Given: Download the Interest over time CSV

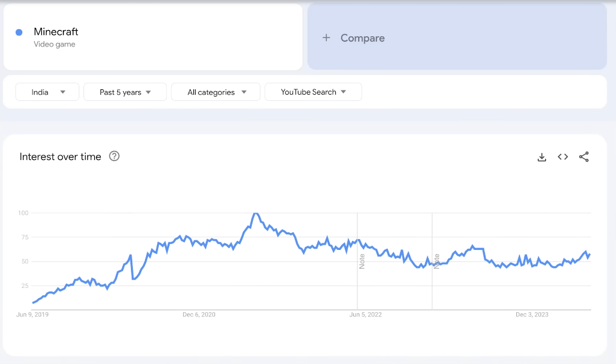Looking at the screenshot, I should [542, 157].
